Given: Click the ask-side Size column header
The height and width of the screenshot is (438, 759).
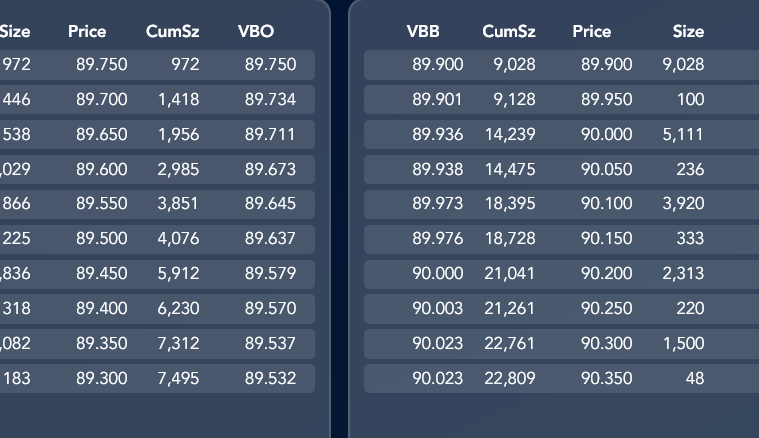Looking at the screenshot, I should 688,31.
